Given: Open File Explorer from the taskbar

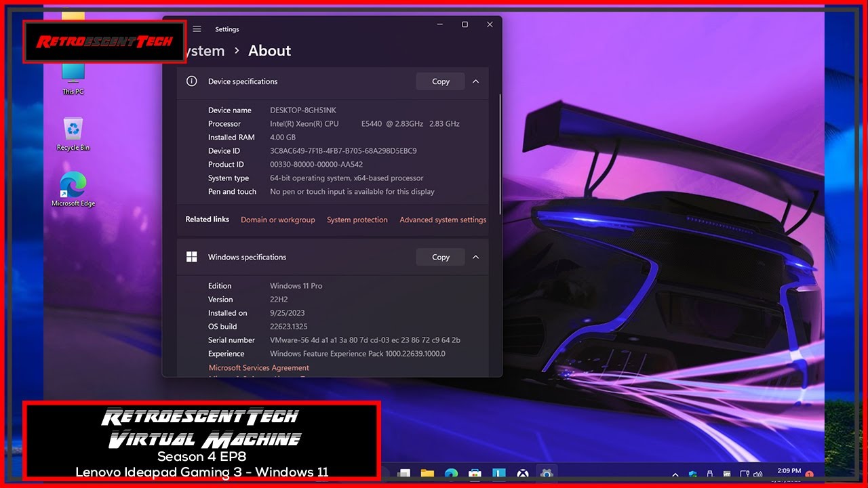Looking at the screenshot, I should pos(427,474).
